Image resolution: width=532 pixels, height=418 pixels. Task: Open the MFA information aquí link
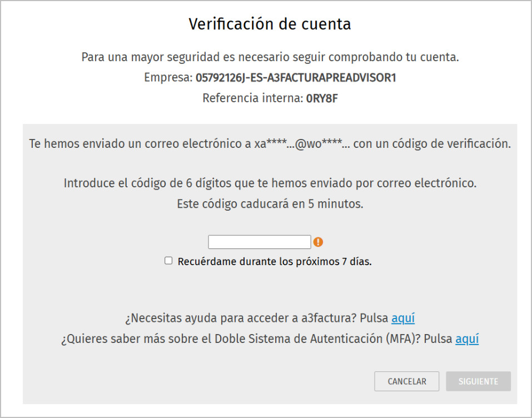point(467,339)
